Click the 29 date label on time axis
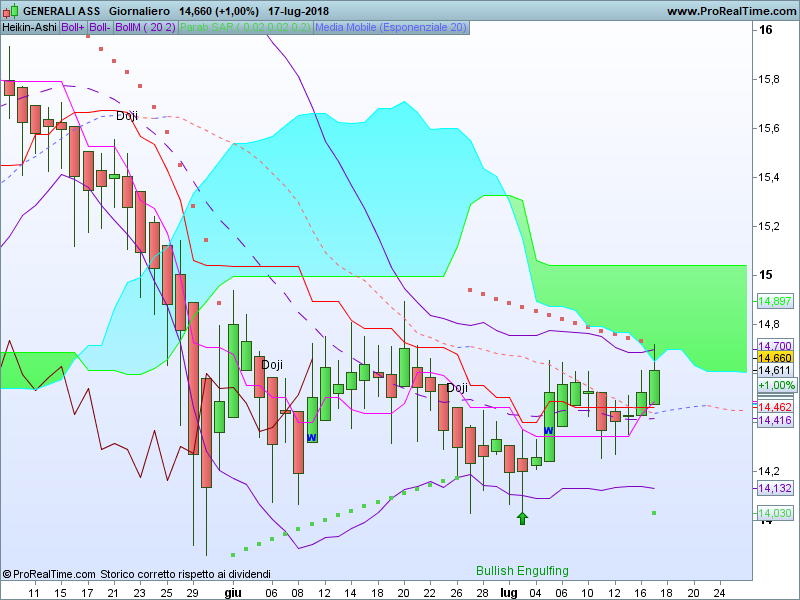Viewport: 800px width, 600px height. point(192,593)
